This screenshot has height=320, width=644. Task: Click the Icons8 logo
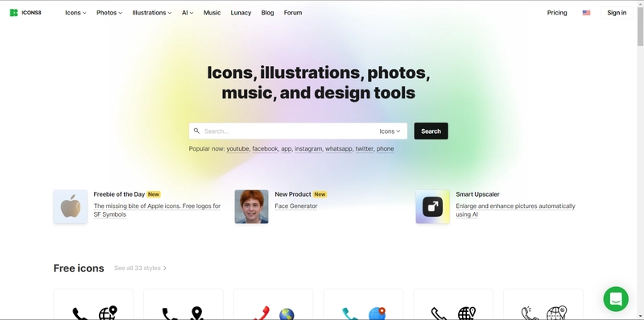coord(26,13)
